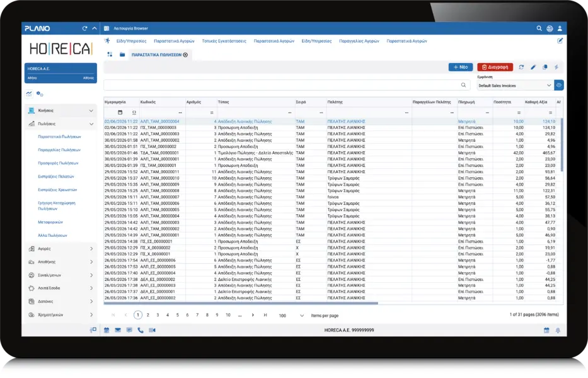The image size is (588, 378).
Task: Open the Τοπικές Εγκαταστάσεις quick link
Action: 224,41
